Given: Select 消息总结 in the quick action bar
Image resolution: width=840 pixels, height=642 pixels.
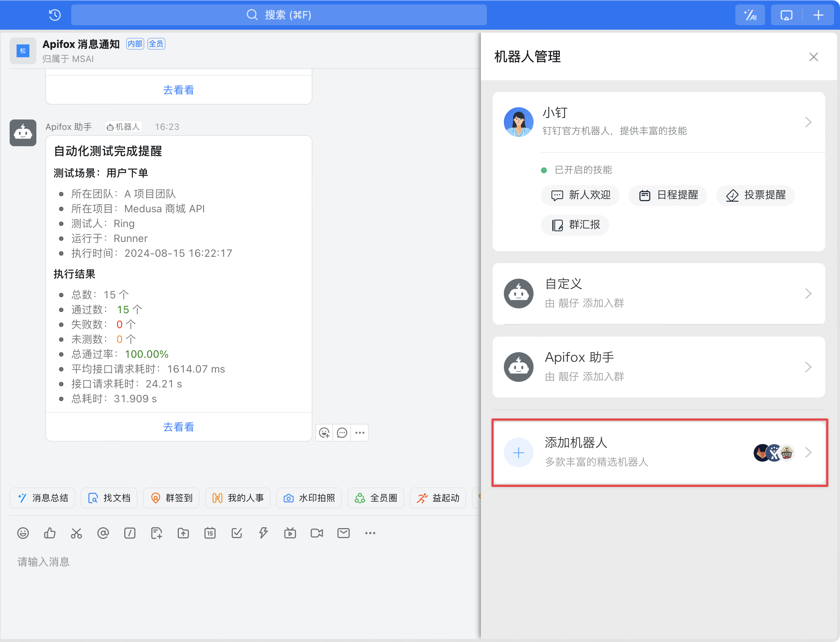Looking at the screenshot, I should tap(42, 498).
